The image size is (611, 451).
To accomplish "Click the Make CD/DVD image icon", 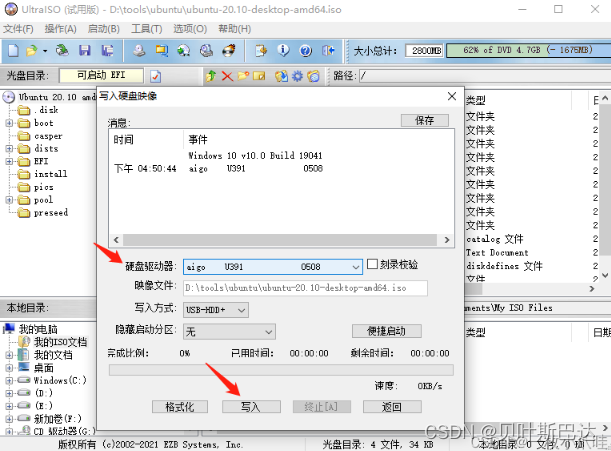I will [x=139, y=50].
